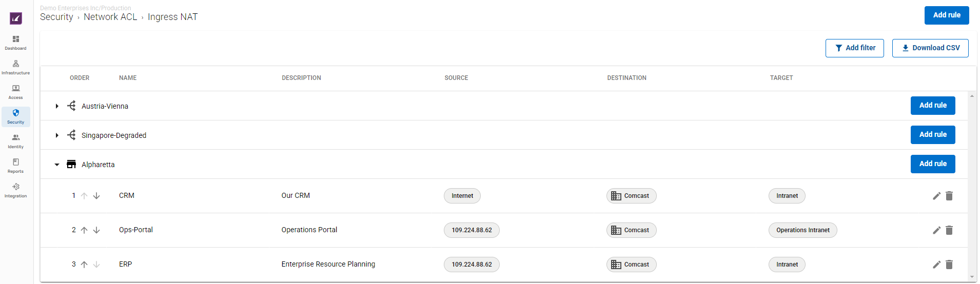Collapse the Alpharetta group
Screen dimensions: 980x284
57,165
